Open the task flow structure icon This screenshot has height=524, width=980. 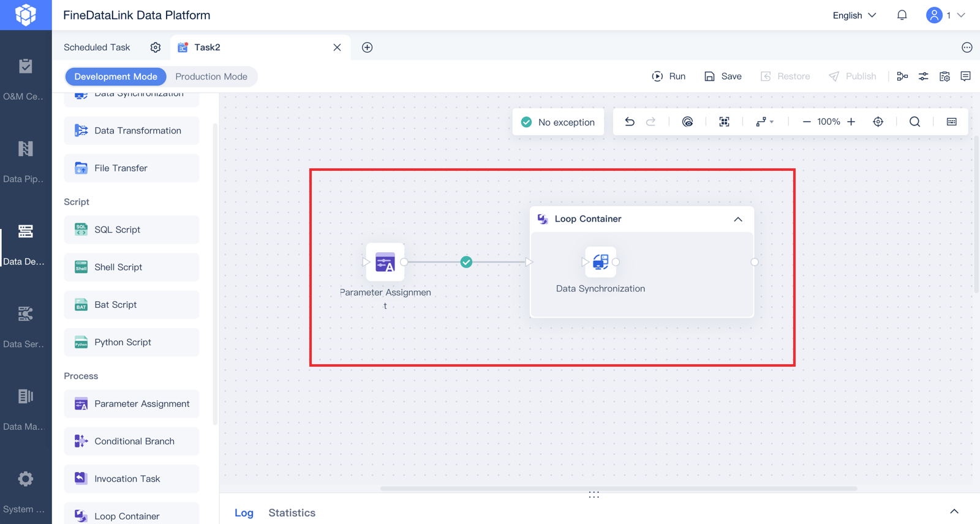(902, 77)
